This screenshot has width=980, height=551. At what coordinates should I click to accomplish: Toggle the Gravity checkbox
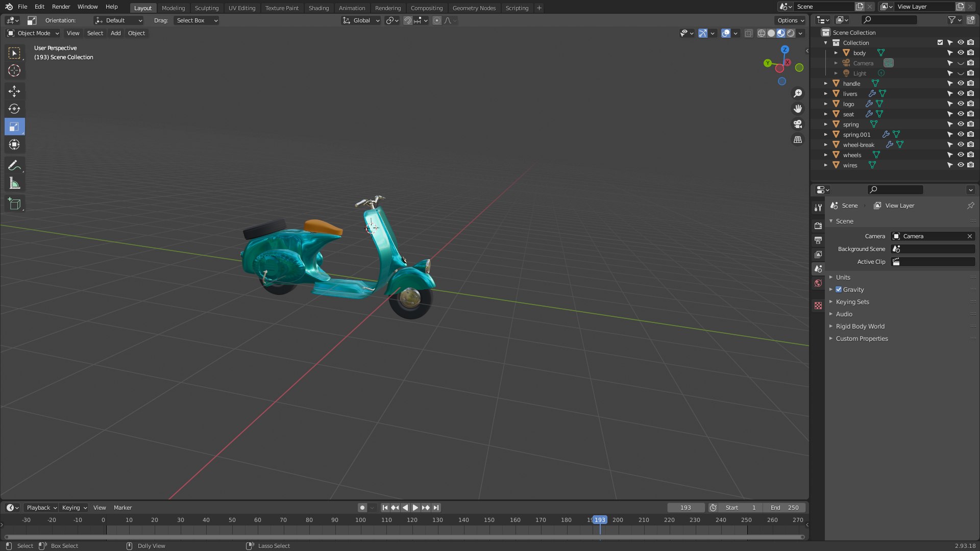(x=839, y=289)
